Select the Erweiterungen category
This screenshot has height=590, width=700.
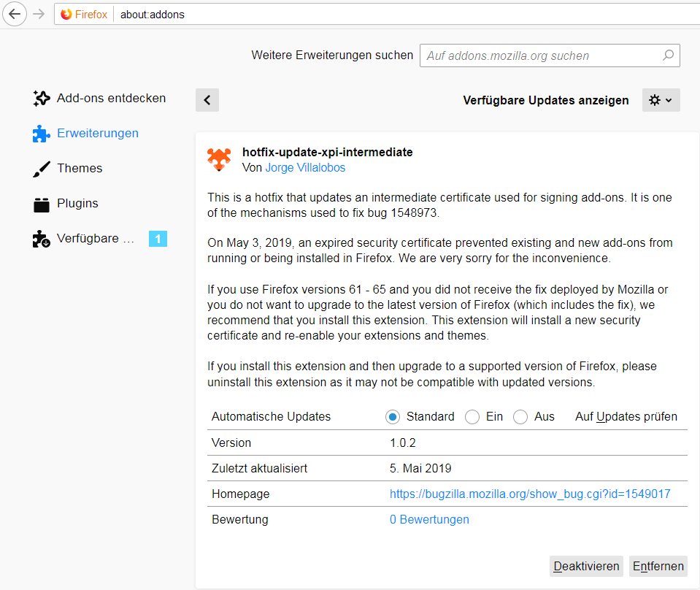(x=85, y=133)
